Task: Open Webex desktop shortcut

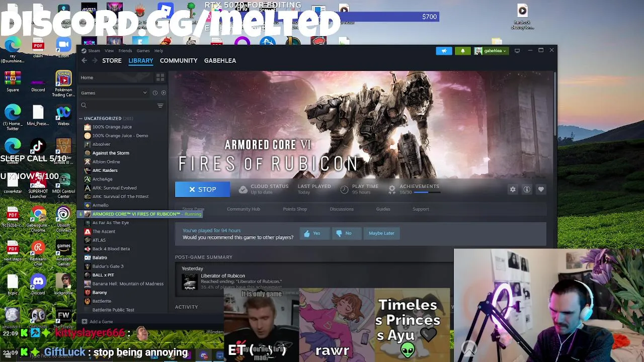Action: point(63,115)
